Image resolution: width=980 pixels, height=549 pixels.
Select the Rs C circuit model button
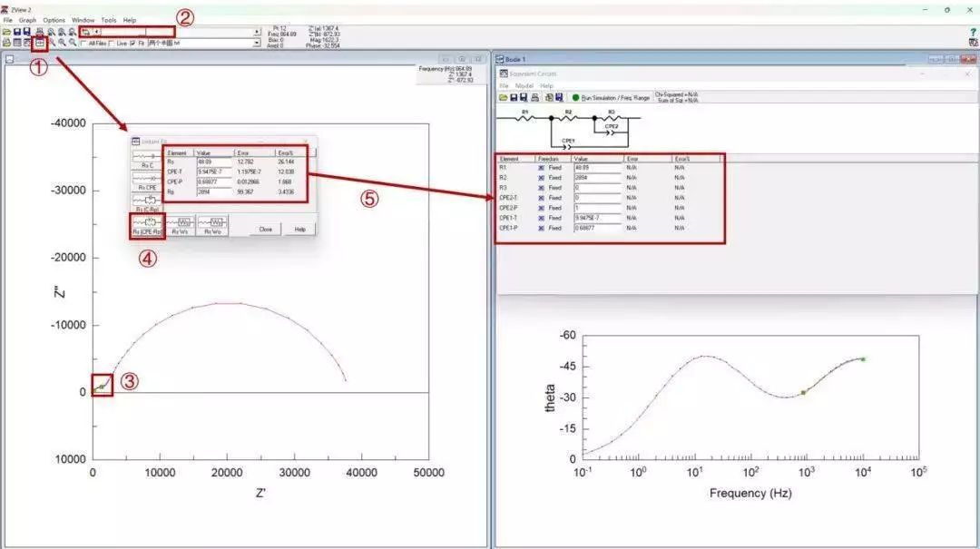coord(148,160)
